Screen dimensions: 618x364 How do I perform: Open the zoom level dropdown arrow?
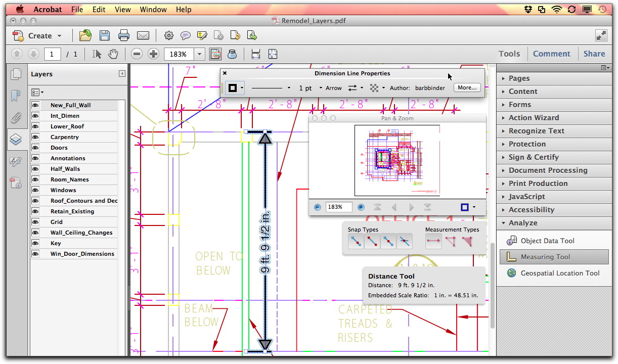(x=200, y=54)
